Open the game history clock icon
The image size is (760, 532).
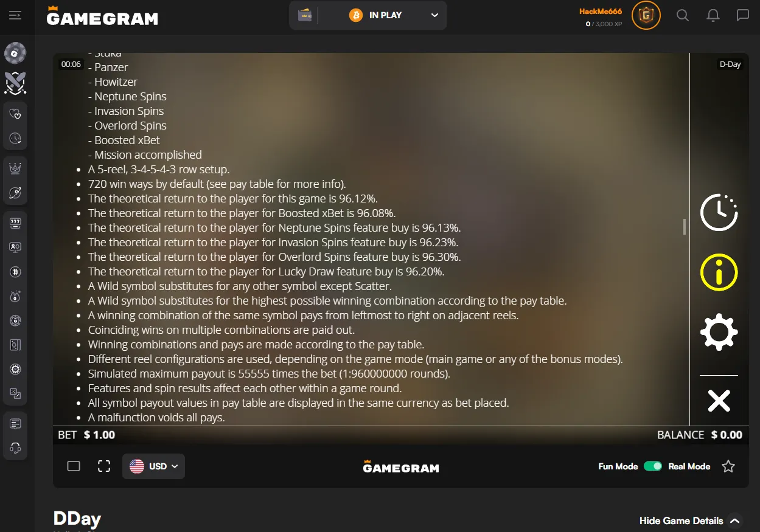click(x=719, y=213)
